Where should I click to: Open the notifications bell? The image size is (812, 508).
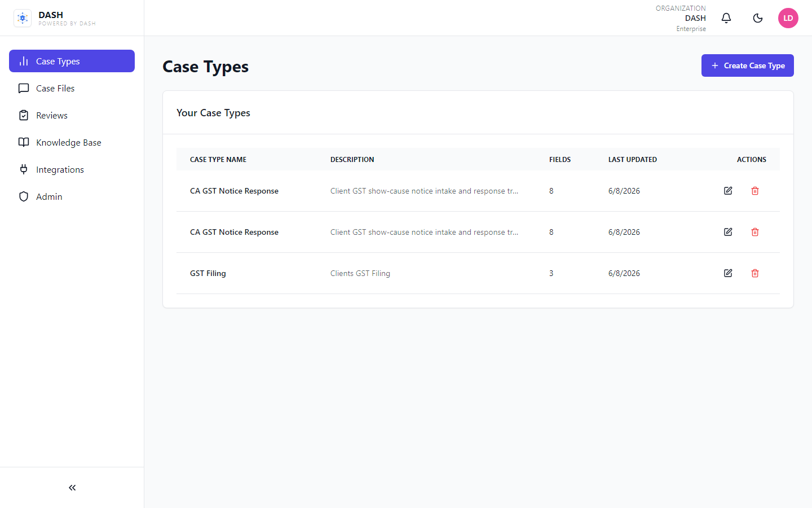[x=726, y=18]
